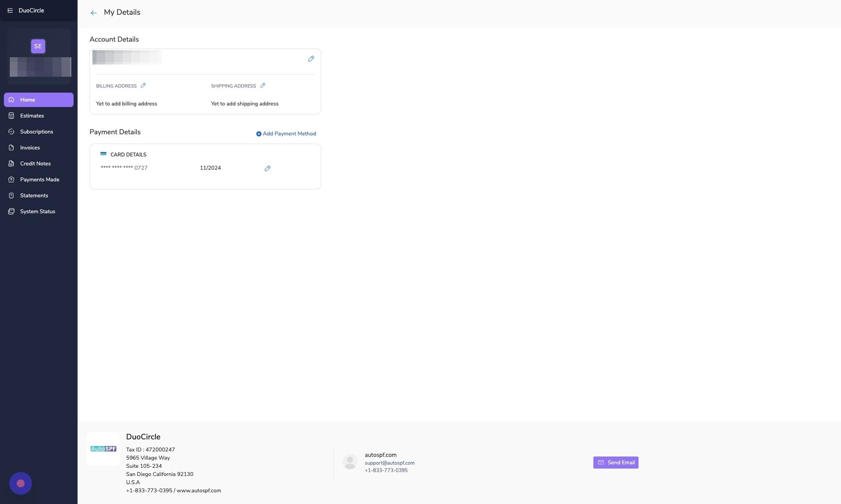Viewport: 841px width, 504px height.
Task: Edit billing address with the pencil icon
Action: tap(143, 86)
